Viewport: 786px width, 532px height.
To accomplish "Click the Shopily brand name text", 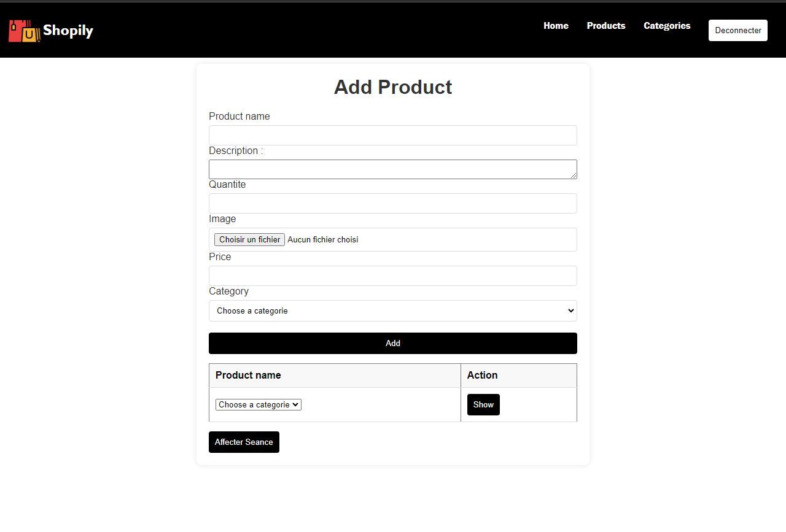I will point(68,31).
